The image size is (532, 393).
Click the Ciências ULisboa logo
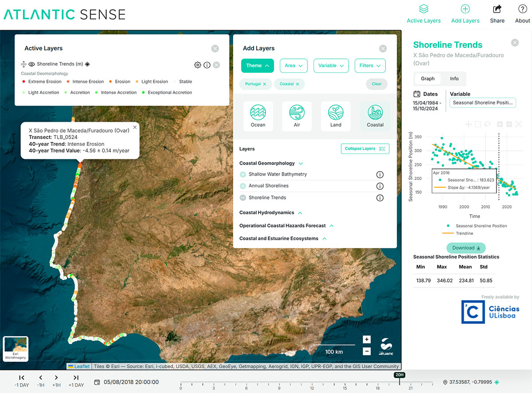pyautogui.click(x=490, y=312)
